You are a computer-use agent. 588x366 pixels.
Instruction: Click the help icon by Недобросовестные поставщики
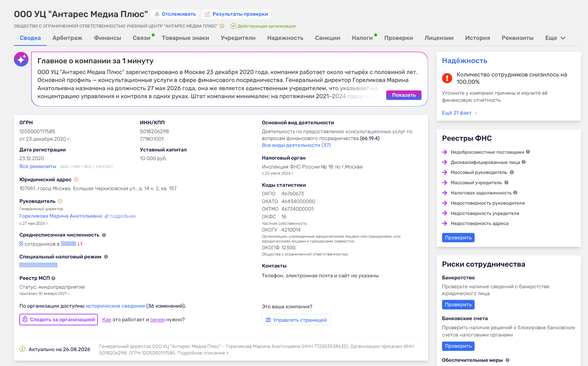point(528,152)
